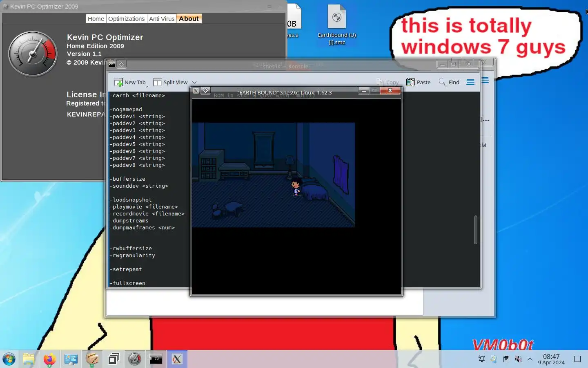The width and height of the screenshot is (588, 368).
Task: Click the Konsole window icon in titlebar
Action: click(111, 64)
